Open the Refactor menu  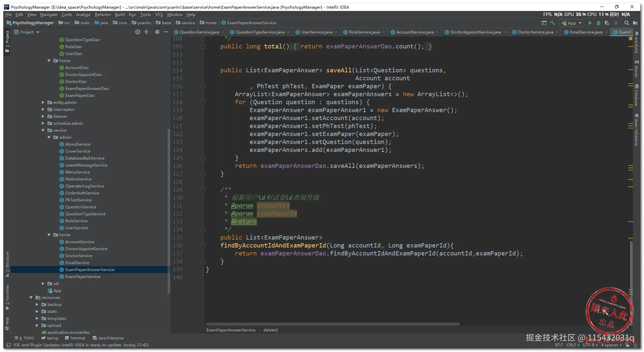103,15
